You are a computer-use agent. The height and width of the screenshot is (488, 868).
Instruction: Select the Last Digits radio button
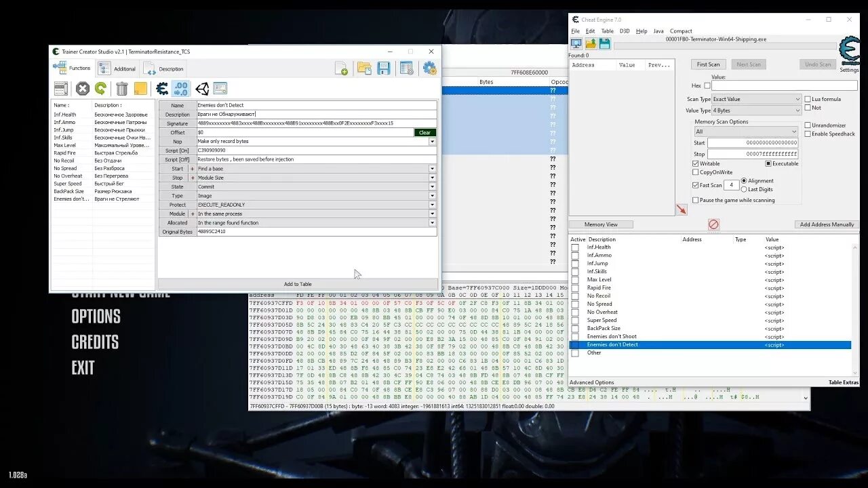point(744,189)
